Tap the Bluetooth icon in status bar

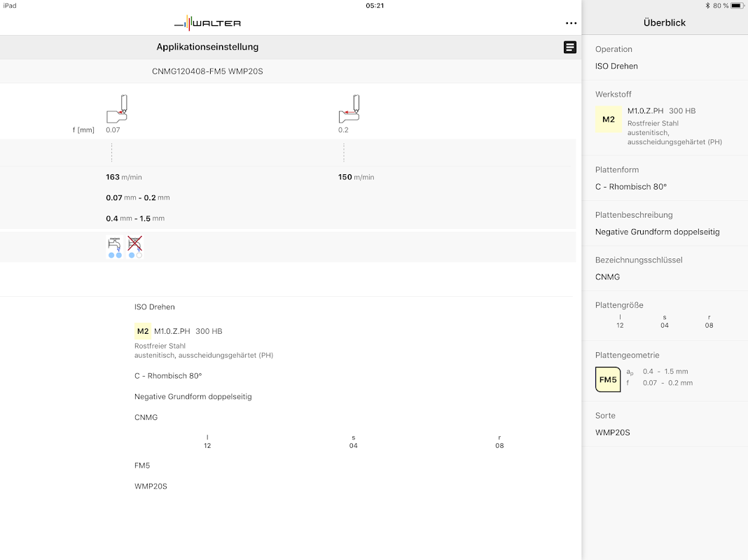pos(708,6)
